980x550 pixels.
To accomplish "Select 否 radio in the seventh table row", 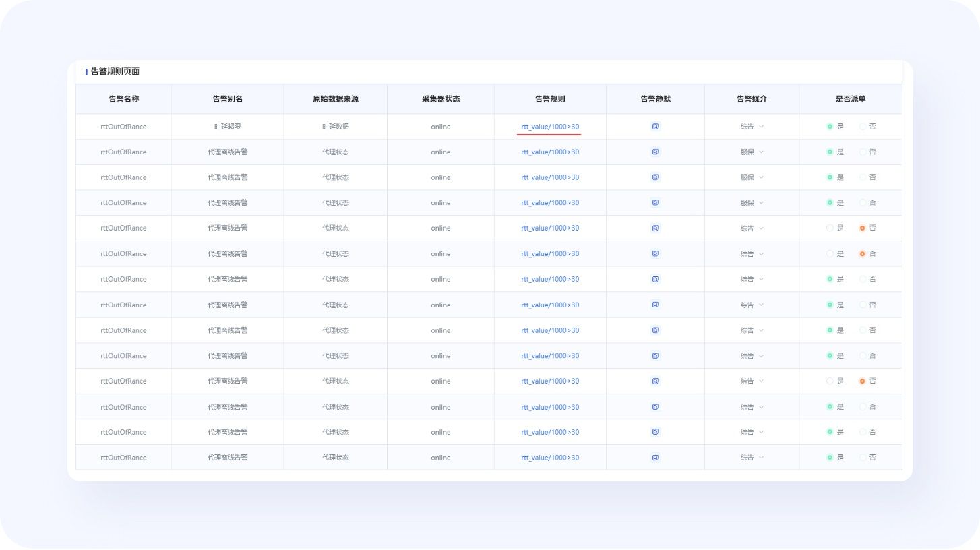I will click(x=863, y=279).
